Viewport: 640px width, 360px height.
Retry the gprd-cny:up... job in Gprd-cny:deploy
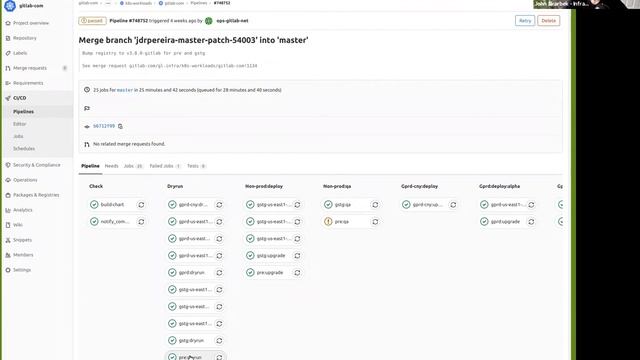[453, 204]
